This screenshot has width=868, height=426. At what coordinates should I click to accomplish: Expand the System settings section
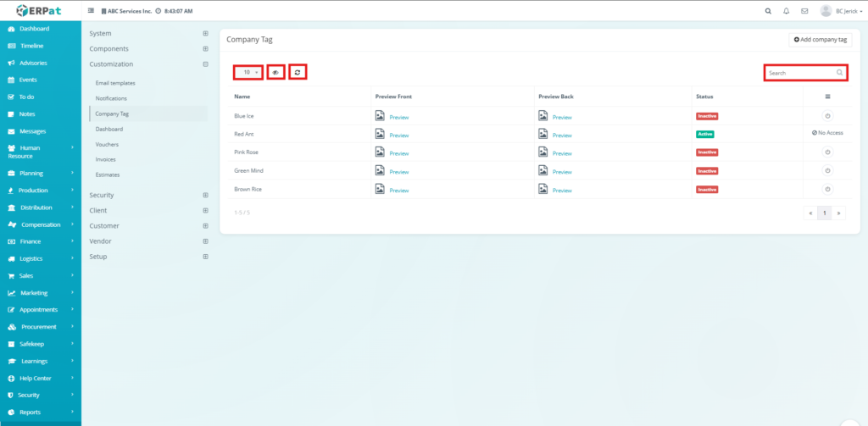[x=205, y=34]
